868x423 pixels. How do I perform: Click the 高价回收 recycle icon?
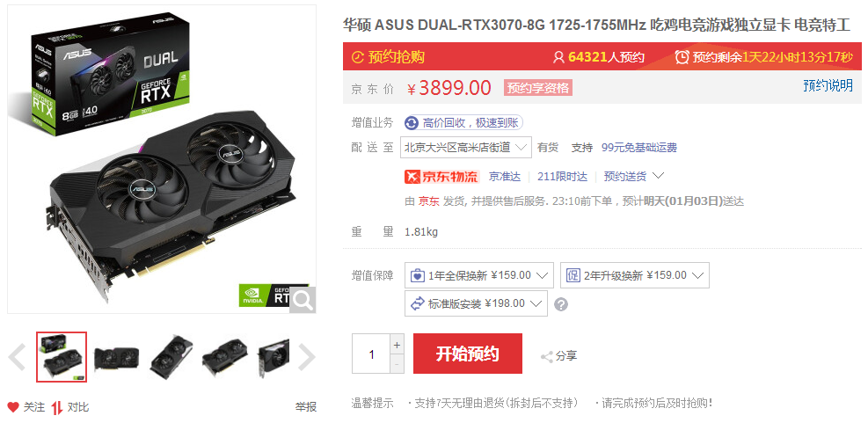[412, 123]
